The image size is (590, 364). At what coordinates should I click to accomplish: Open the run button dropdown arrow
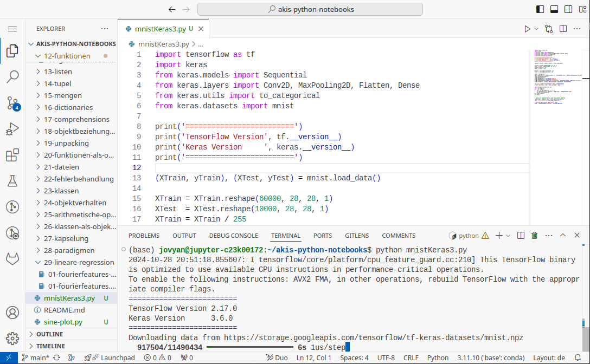(x=537, y=29)
